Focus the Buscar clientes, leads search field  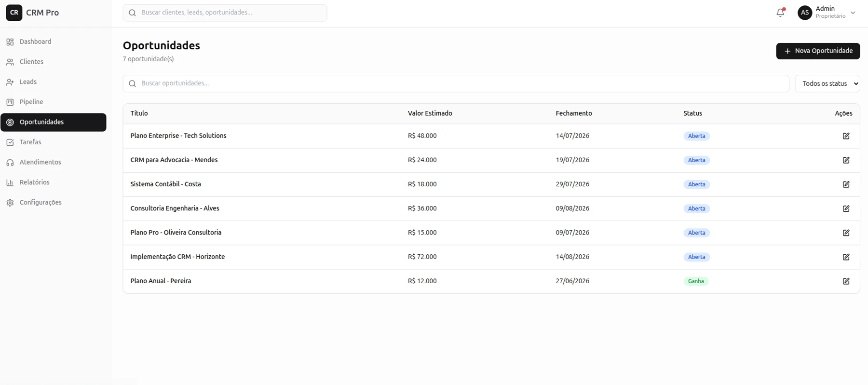[x=225, y=13]
